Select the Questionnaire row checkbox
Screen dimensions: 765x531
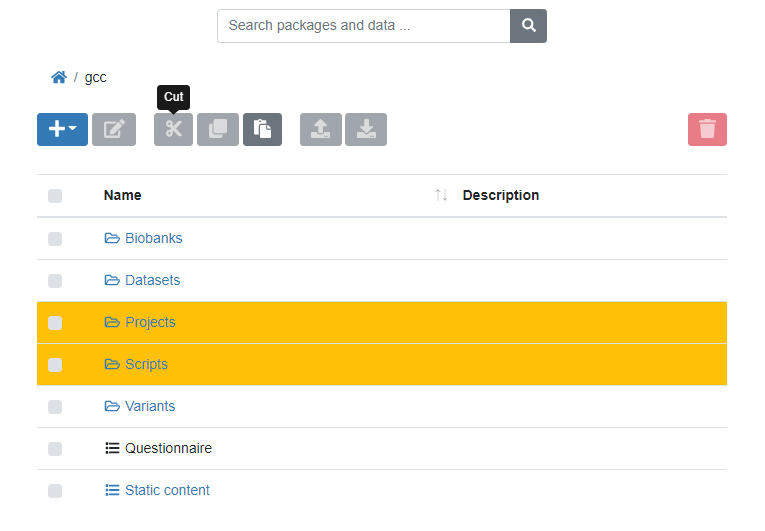55,449
